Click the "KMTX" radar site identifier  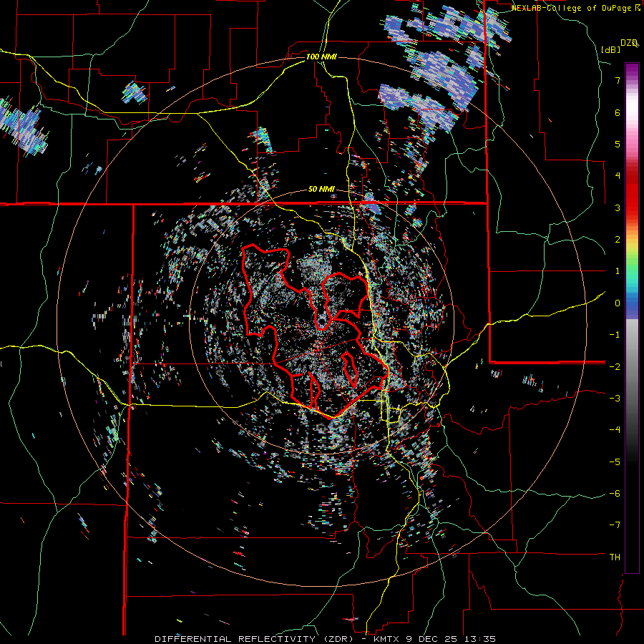click(385, 639)
